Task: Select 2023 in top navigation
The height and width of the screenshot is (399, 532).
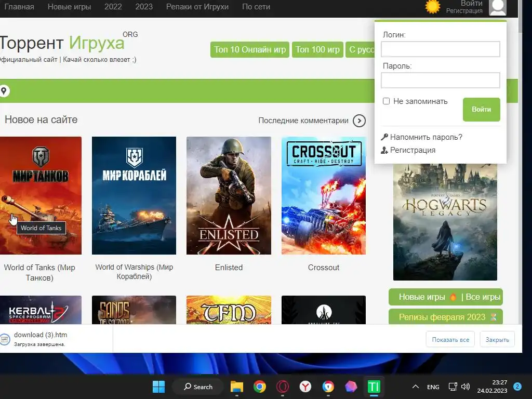Action: pos(144,7)
